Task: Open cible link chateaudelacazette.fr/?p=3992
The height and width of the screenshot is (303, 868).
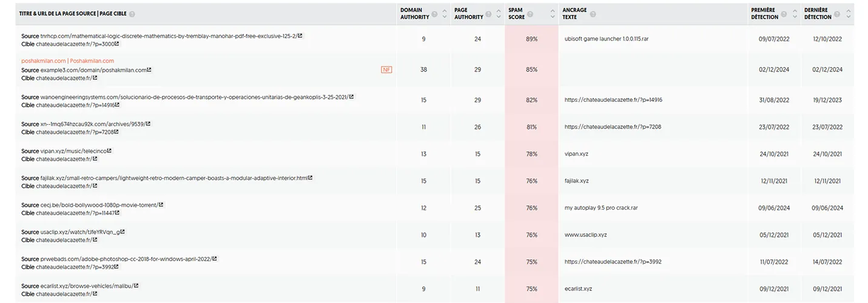Action: (x=74, y=267)
